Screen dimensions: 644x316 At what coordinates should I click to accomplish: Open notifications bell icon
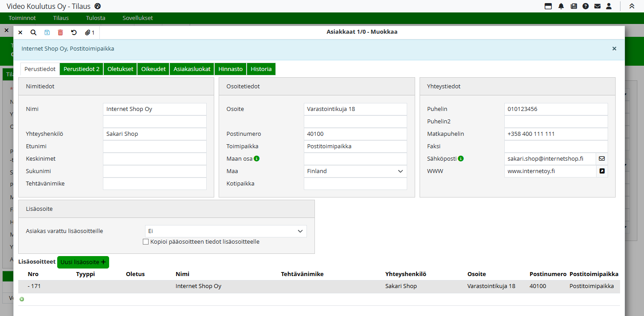[561, 6]
